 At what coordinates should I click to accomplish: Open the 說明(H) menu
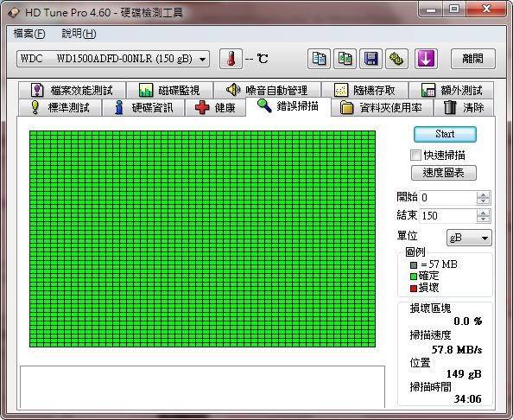79,34
